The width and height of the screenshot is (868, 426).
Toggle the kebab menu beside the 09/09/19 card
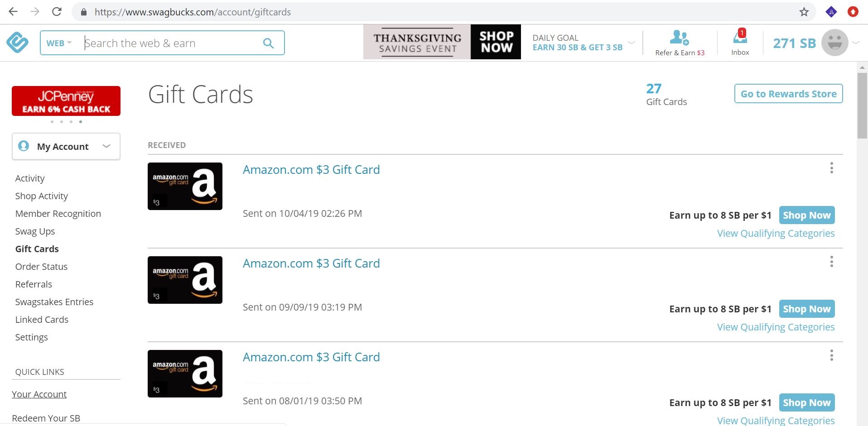point(831,261)
